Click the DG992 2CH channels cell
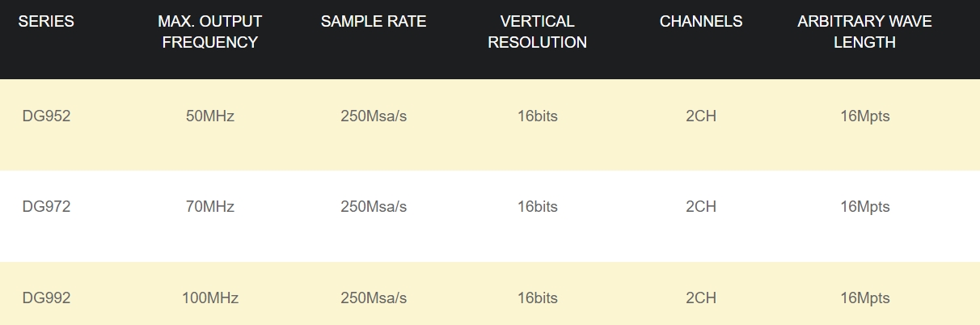 (701, 298)
